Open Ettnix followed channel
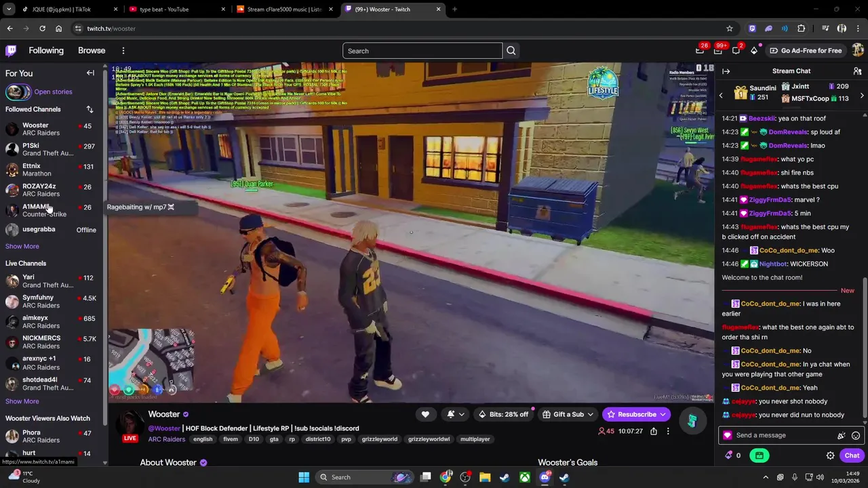Viewport: 868px width, 488px height. (51, 169)
